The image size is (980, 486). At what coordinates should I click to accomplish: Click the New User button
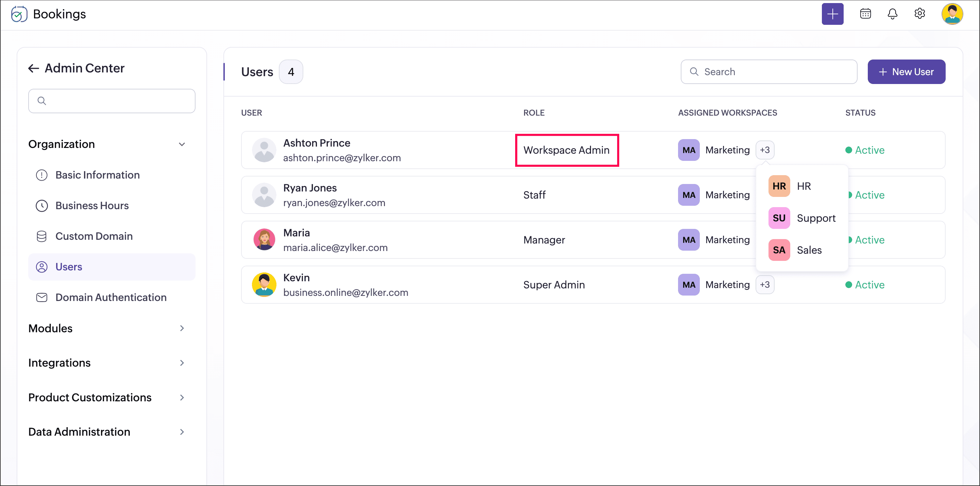906,72
